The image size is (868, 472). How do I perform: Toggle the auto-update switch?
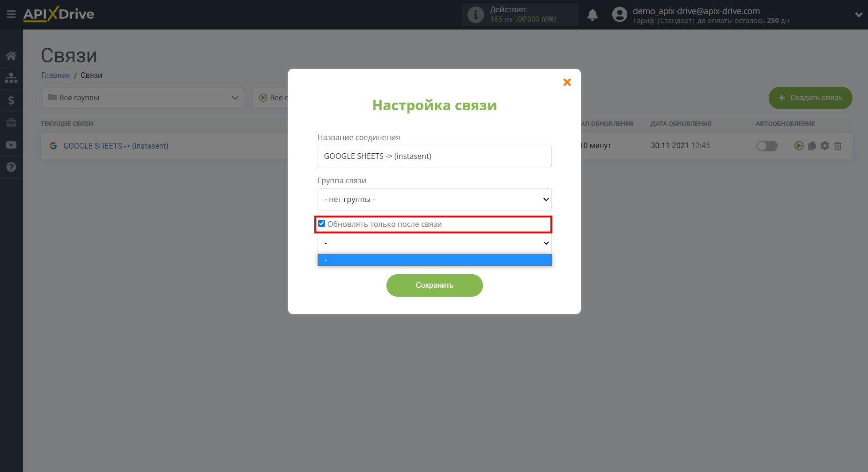coord(767,146)
